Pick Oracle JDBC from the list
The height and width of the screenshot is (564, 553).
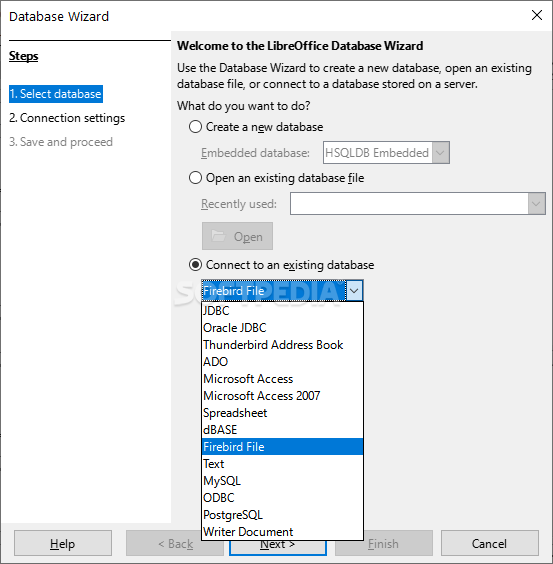coord(282,328)
